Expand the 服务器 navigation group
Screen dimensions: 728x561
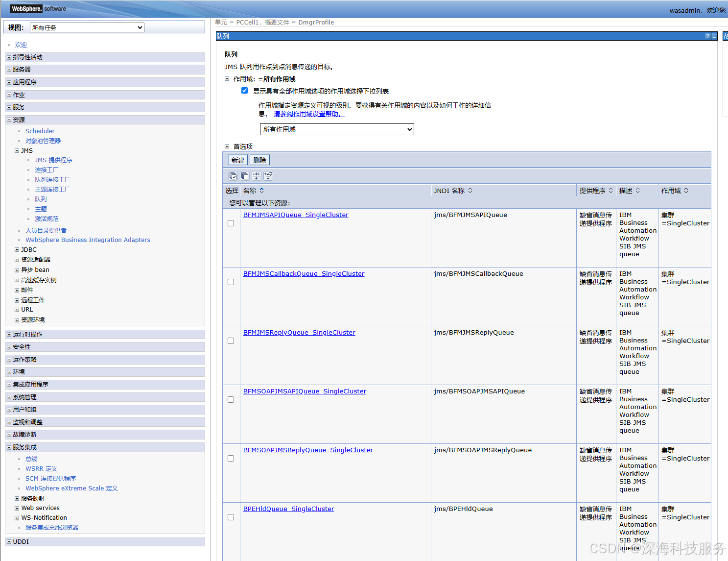pyautogui.click(x=9, y=70)
